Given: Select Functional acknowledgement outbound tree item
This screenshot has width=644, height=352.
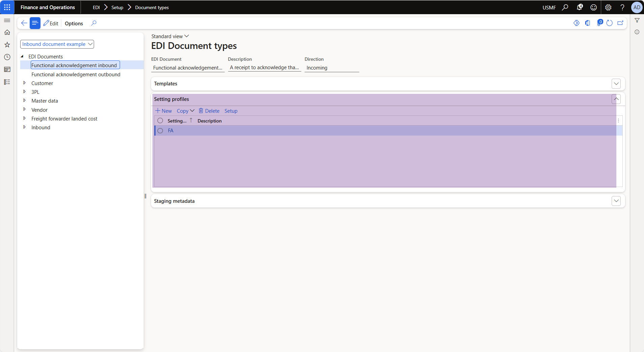Looking at the screenshot, I should click(x=76, y=75).
